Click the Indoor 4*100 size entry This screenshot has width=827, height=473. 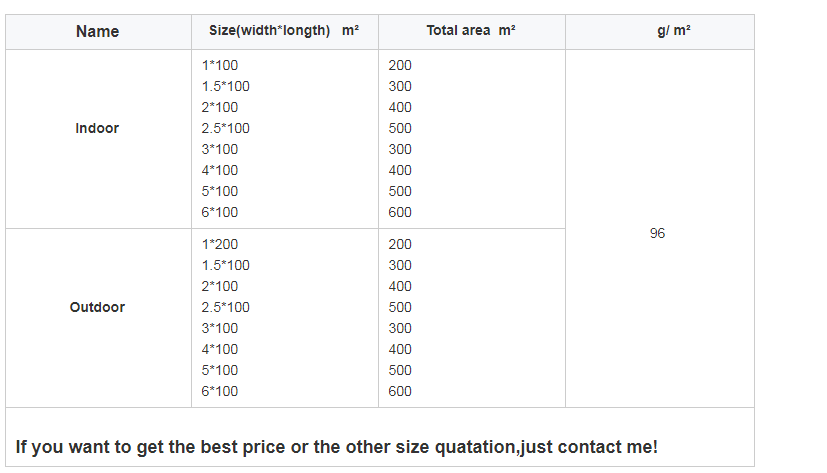220,170
